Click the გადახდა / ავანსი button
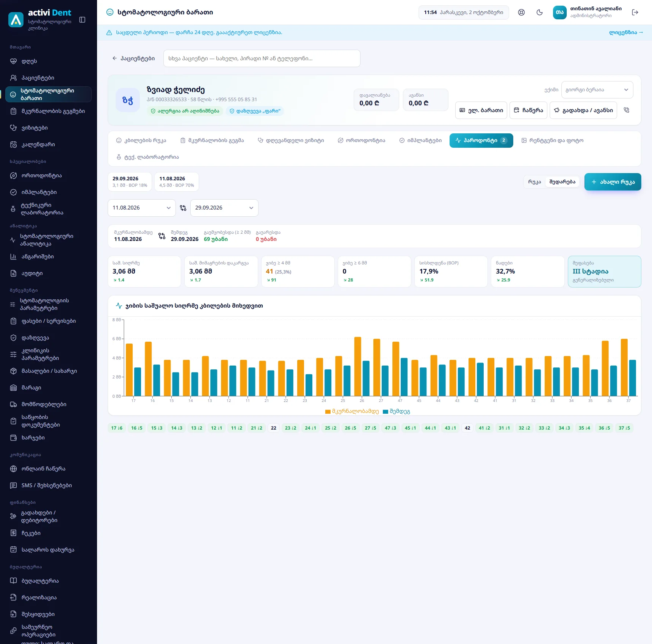Viewport: 652px width, 644px height. click(x=583, y=110)
